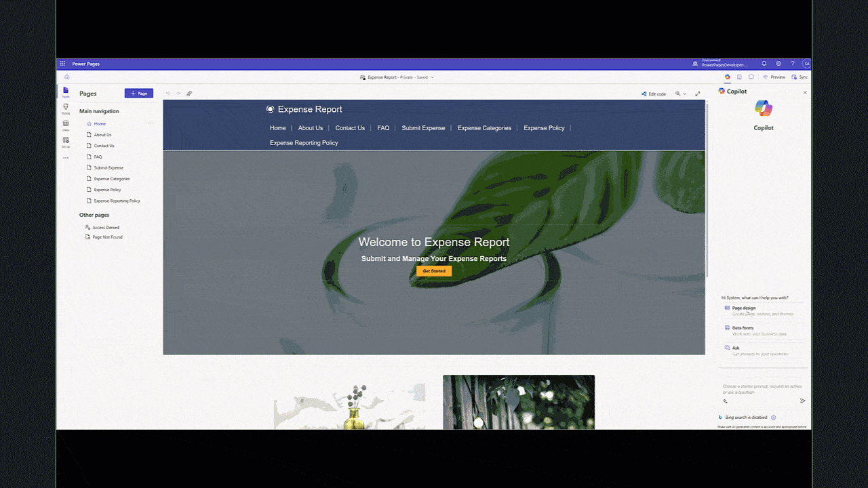Open more options next to the Home page

point(151,123)
